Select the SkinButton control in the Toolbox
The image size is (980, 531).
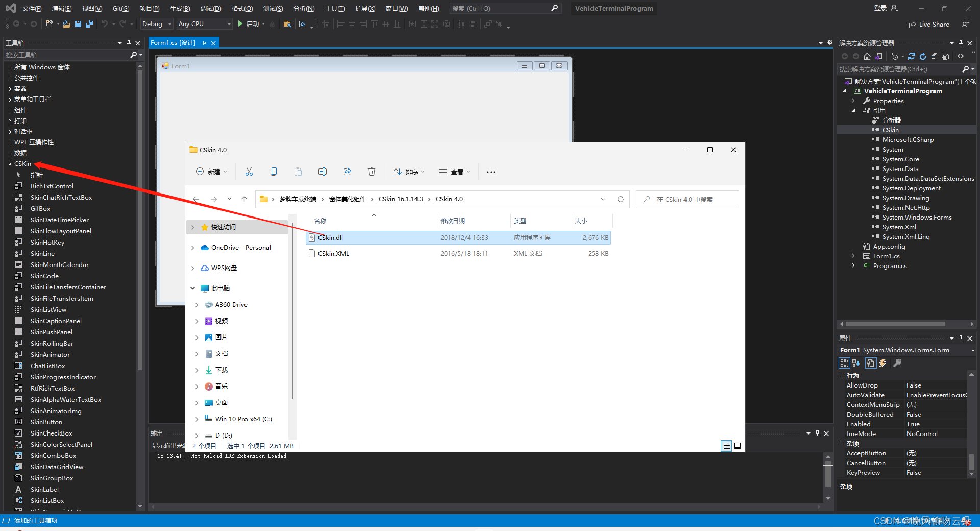[x=46, y=422]
